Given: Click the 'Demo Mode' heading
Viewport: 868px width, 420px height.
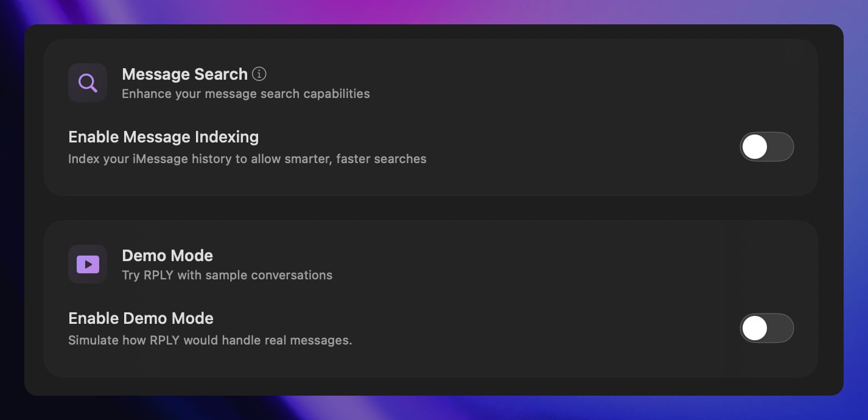Looking at the screenshot, I should (x=167, y=256).
